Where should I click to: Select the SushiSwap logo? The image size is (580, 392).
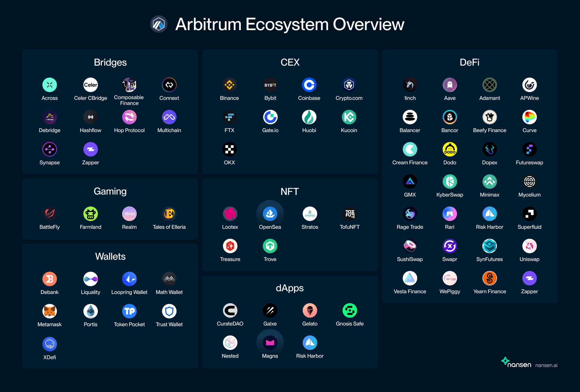pyautogui.click(x=410, y=246)
